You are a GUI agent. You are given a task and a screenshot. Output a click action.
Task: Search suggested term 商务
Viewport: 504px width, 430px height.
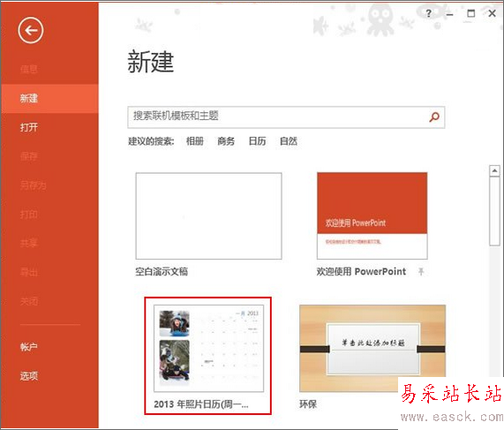click(x=226, y=141)
